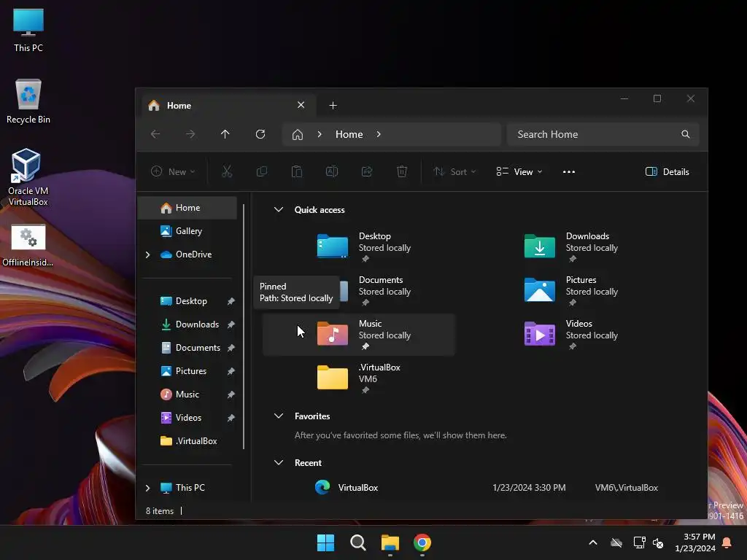Unpin Videos using sidebar pin icon
Image resolution: width=747 pixels, height=560 pixels.
tap(231, 418)
